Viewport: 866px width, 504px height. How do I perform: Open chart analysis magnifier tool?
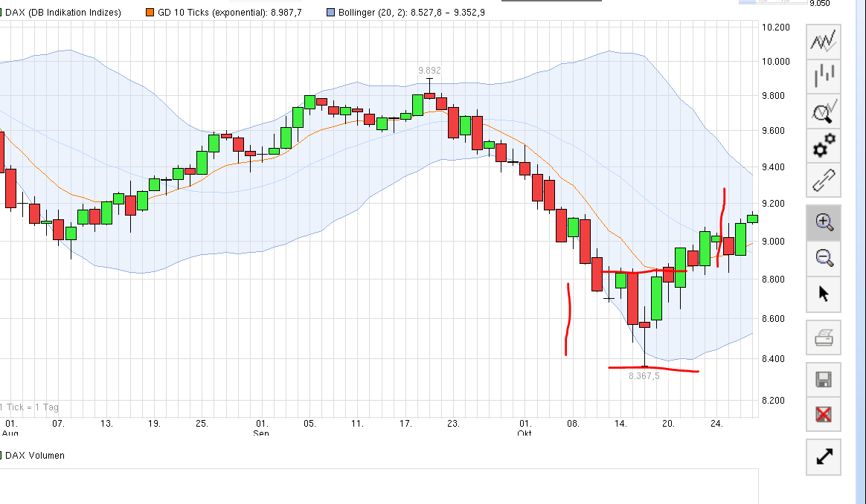(x=824, y=111)
